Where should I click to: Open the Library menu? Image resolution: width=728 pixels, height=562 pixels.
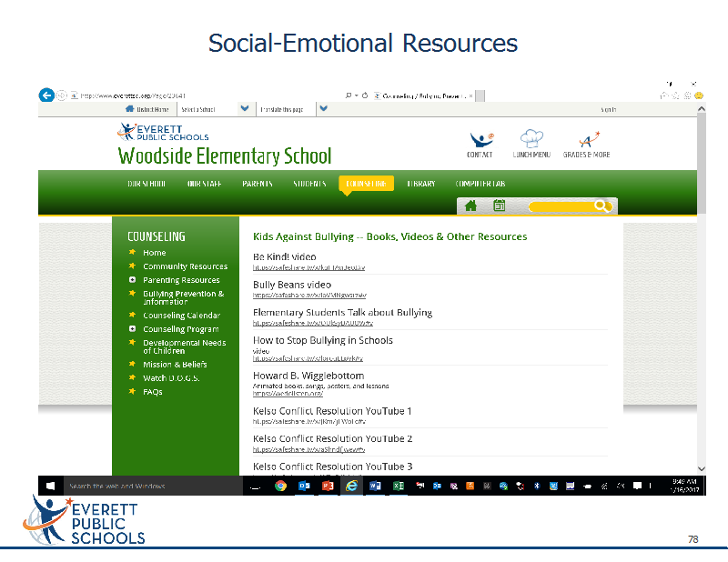point(421,184)
